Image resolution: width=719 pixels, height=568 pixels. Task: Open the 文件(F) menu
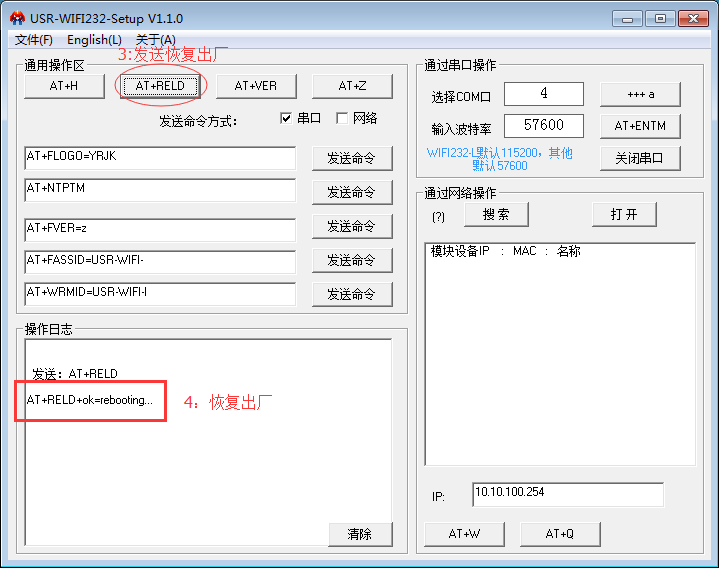pyautogui.click(x=34, y=40)
